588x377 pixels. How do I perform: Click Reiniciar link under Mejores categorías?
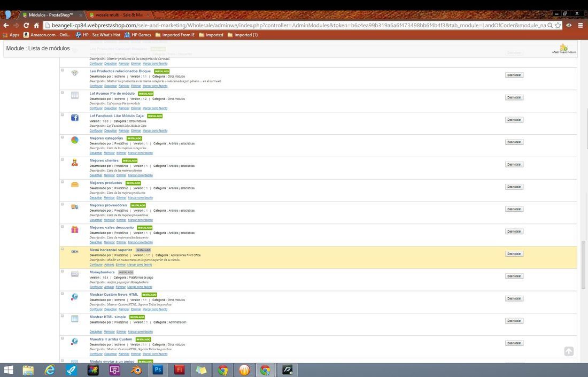109,153
